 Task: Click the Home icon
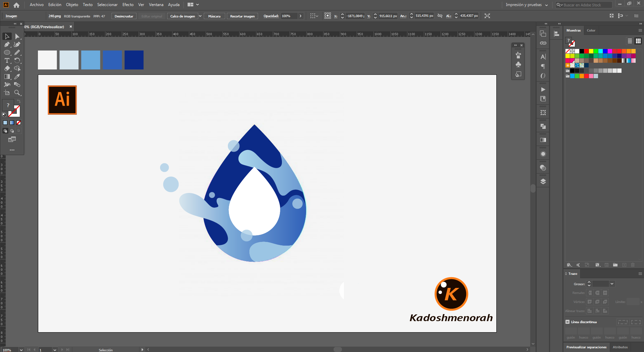pos(16,5)
